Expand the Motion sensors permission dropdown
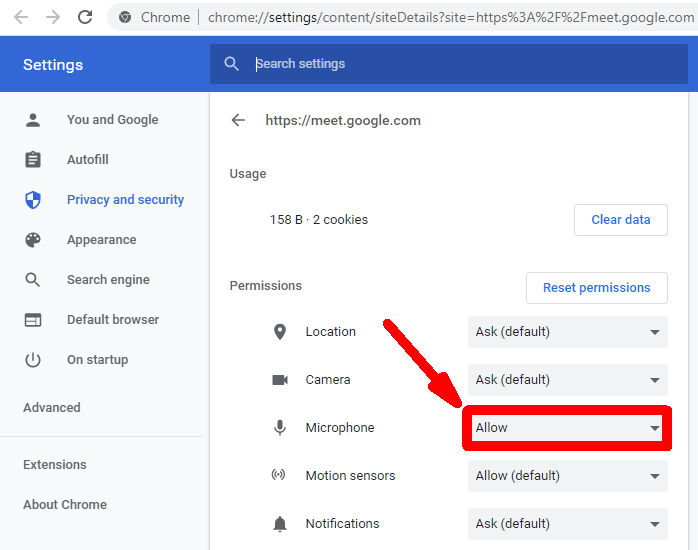 (567, 476)
